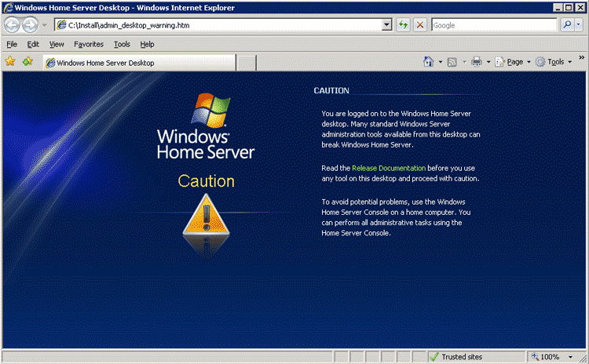Open Favorites Center star icon

click(x=10, y=61)
